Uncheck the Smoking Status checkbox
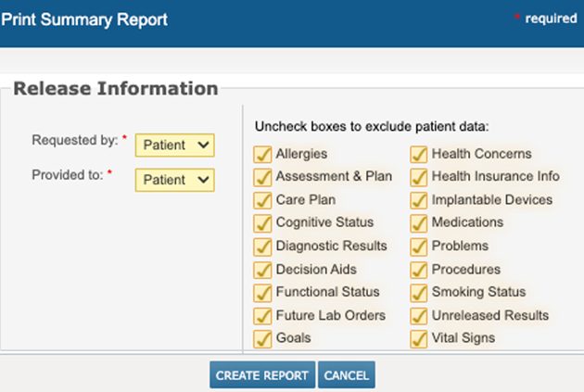 pos(417,292)
